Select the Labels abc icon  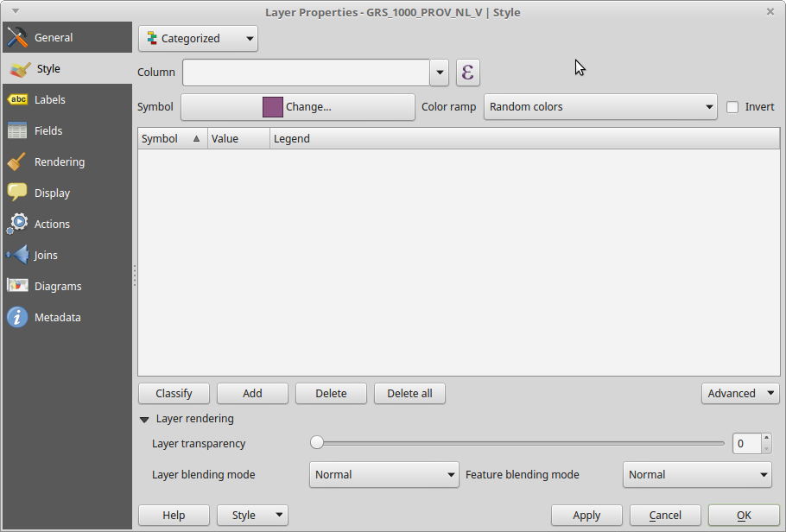(17, 100)
